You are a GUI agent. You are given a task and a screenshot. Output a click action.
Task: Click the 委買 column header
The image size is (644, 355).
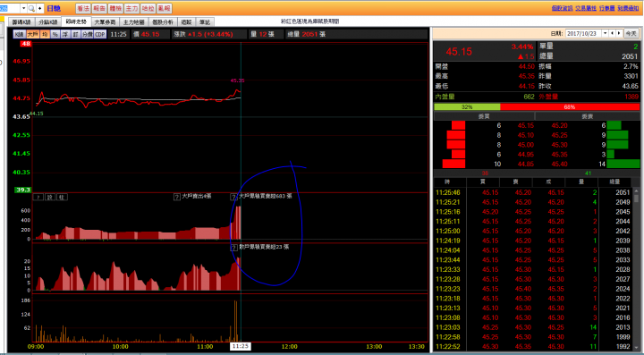[x=484, y=116]
